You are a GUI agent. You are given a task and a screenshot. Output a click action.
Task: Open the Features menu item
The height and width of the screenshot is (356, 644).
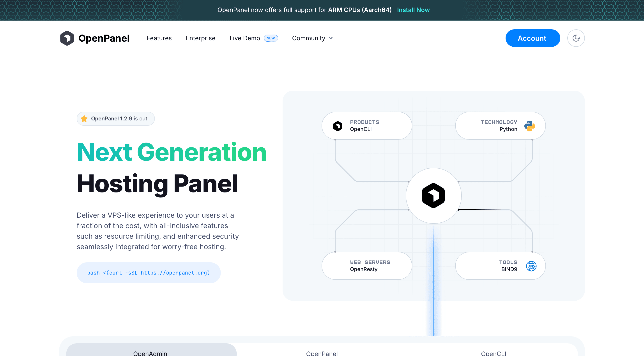pyautogui.click(x=159, y=38)
